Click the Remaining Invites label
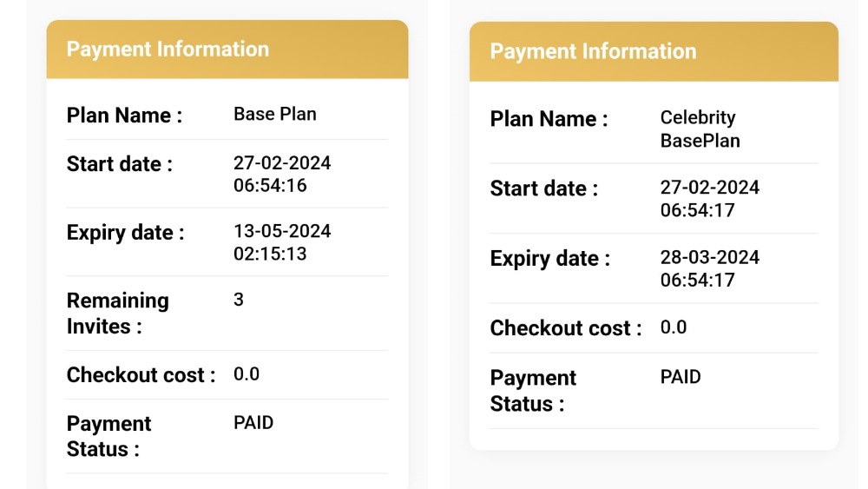This screenshot has height=489, width=868. [117, 313]
